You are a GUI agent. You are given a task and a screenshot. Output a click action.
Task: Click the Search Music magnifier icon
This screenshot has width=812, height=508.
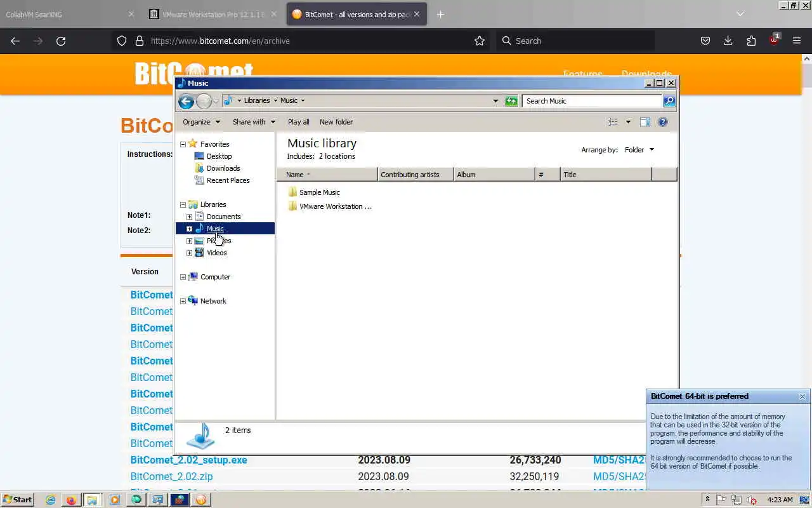(669, 101)
